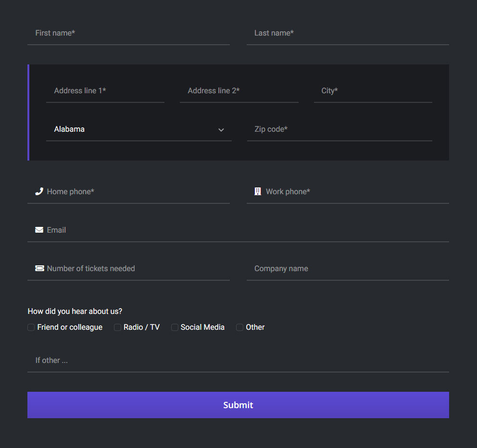
Task: Click the building icon beside Work phone
Action: 258,191
